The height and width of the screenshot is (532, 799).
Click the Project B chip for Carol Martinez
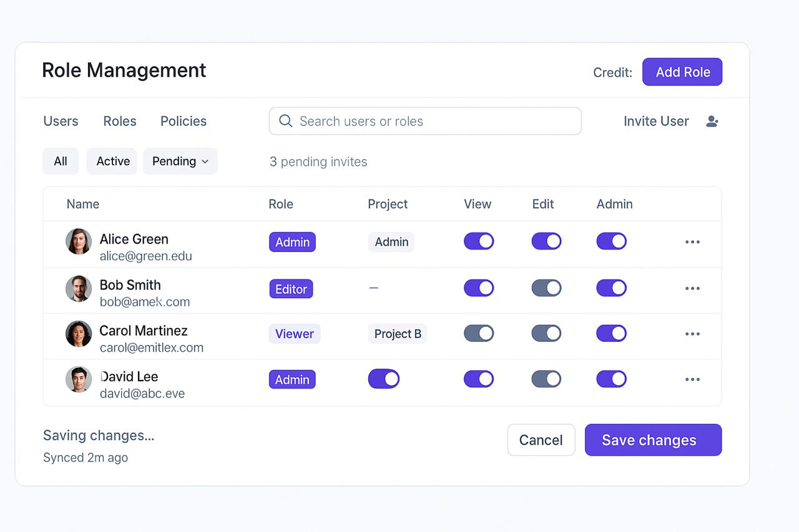pyautogui.click(x=398, y=334)
